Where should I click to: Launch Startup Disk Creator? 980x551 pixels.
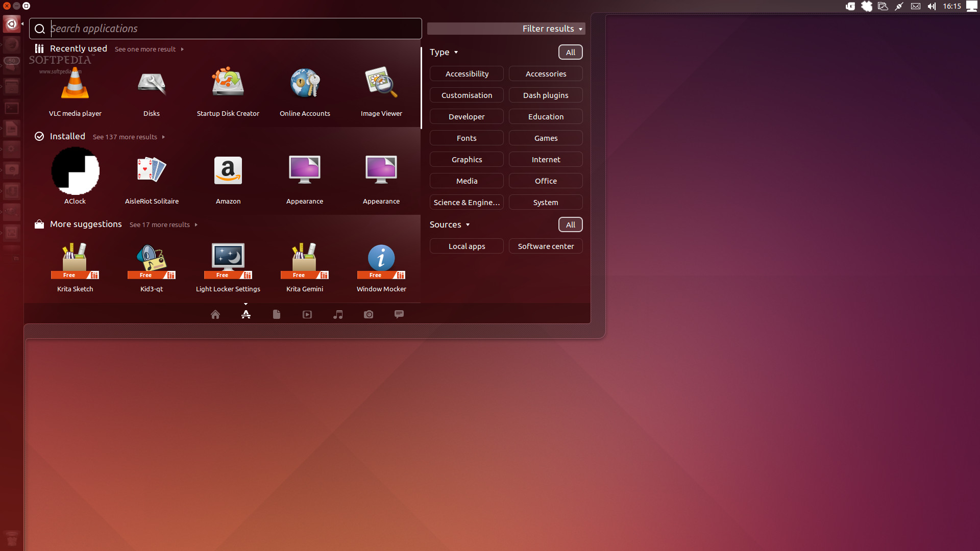(228, 92)
